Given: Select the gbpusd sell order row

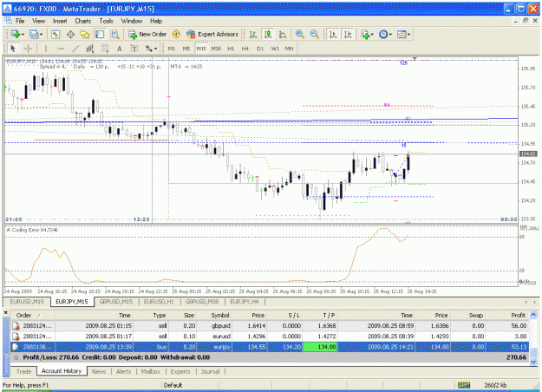Looking at the screenshot, I should tap(270, 326).
